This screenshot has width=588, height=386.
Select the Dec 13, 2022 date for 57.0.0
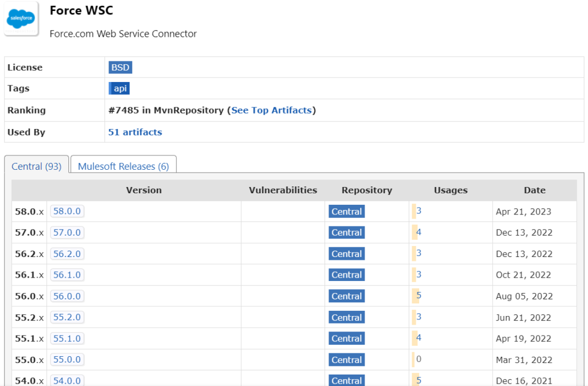pos(524,232)
